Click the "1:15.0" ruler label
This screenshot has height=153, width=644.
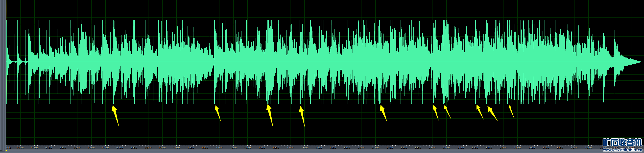[219, 148]
